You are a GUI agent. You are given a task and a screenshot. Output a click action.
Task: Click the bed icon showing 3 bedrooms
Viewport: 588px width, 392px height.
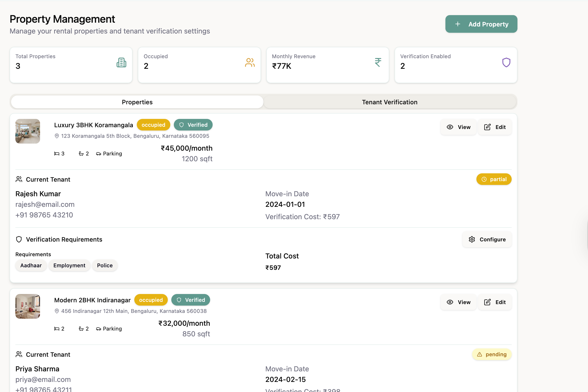[57, 153]
